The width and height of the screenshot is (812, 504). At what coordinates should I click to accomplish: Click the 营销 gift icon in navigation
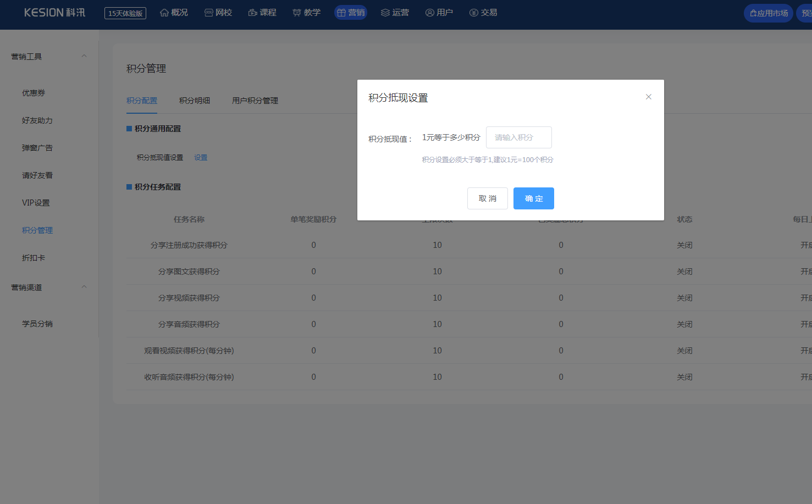pyautogui.click(x=341, y=13)
